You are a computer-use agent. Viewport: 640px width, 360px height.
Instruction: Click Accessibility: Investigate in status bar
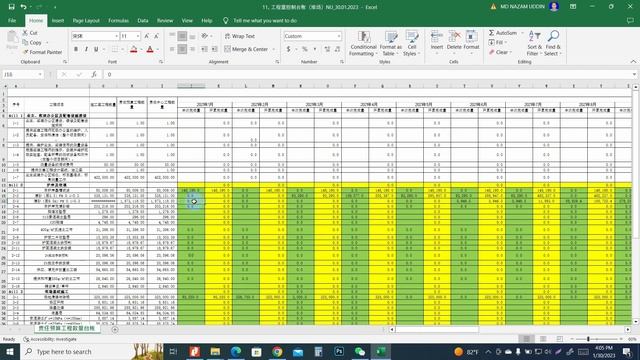click(50, 339)
